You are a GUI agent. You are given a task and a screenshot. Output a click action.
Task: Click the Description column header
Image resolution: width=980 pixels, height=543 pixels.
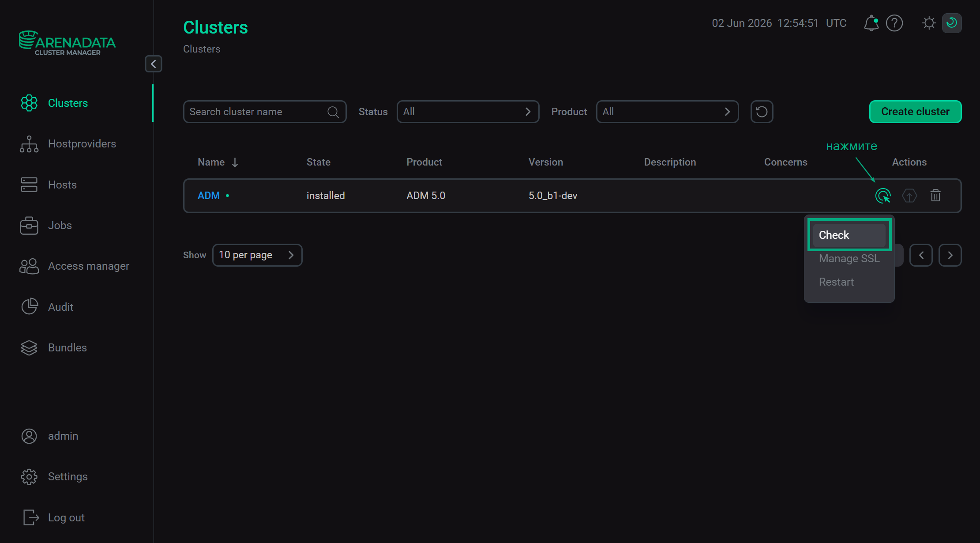pos(670,162)
